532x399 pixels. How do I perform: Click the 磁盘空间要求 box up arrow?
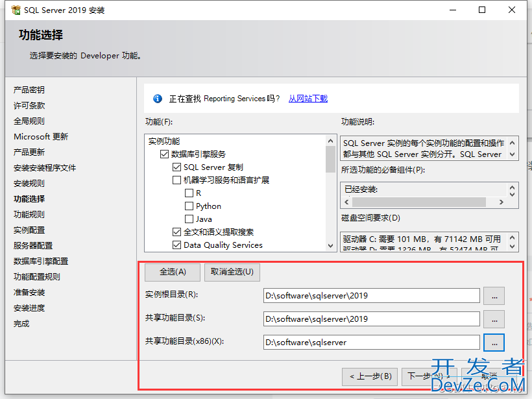(x=513, y=238)
